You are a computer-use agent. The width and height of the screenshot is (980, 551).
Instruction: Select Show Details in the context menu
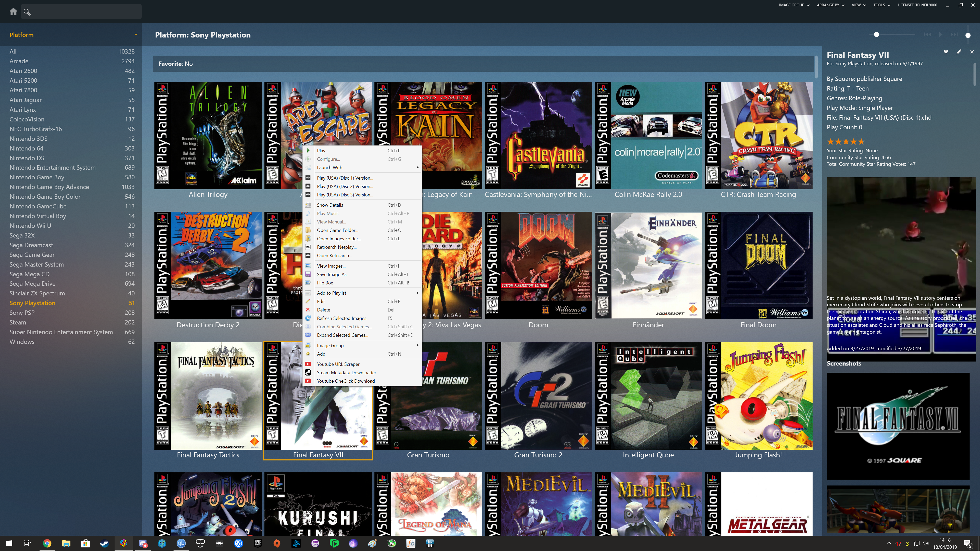[362, 205]
